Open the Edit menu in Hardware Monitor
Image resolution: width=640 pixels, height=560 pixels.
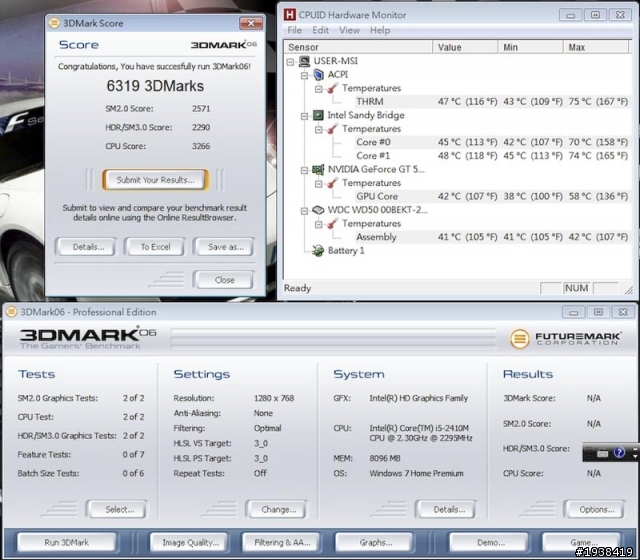320,30
